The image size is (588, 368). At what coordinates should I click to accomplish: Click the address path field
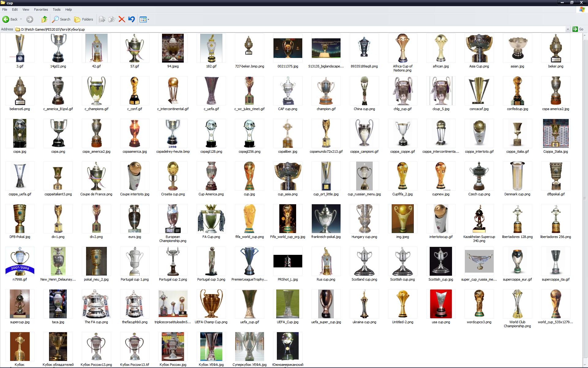[276, 29]
